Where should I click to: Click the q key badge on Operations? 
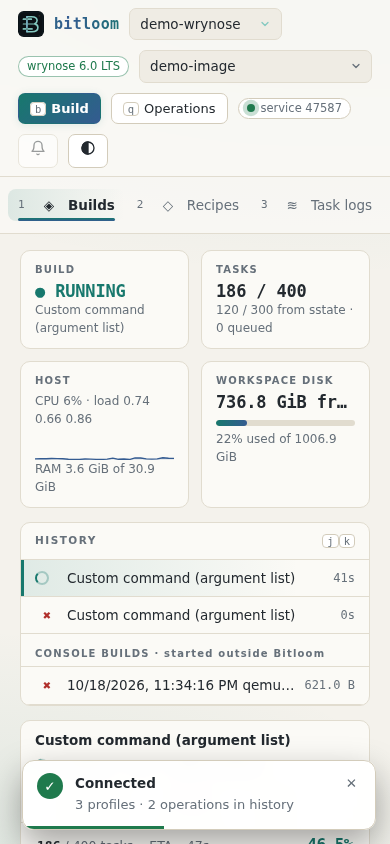pos(131,109)
